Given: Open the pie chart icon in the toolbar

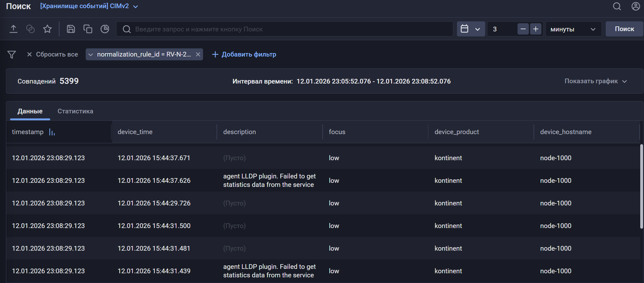Looking at the screenshot, I should point(105,29).
